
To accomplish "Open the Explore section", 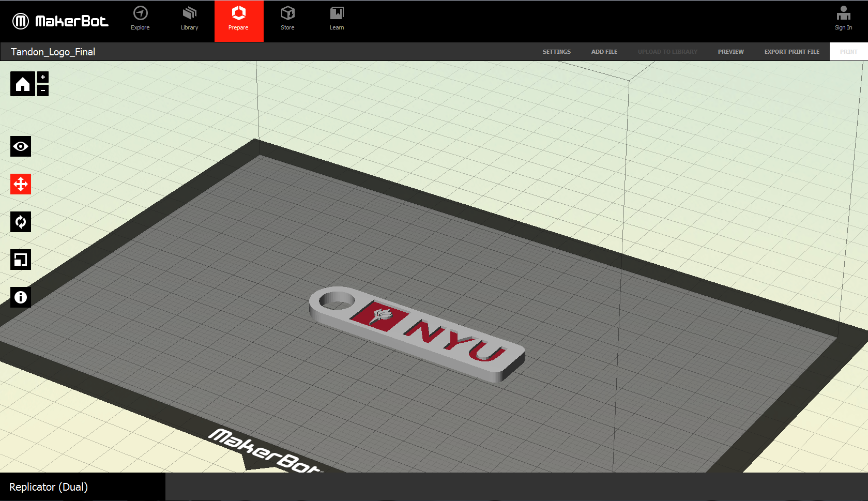I will (x=140, y=19).
